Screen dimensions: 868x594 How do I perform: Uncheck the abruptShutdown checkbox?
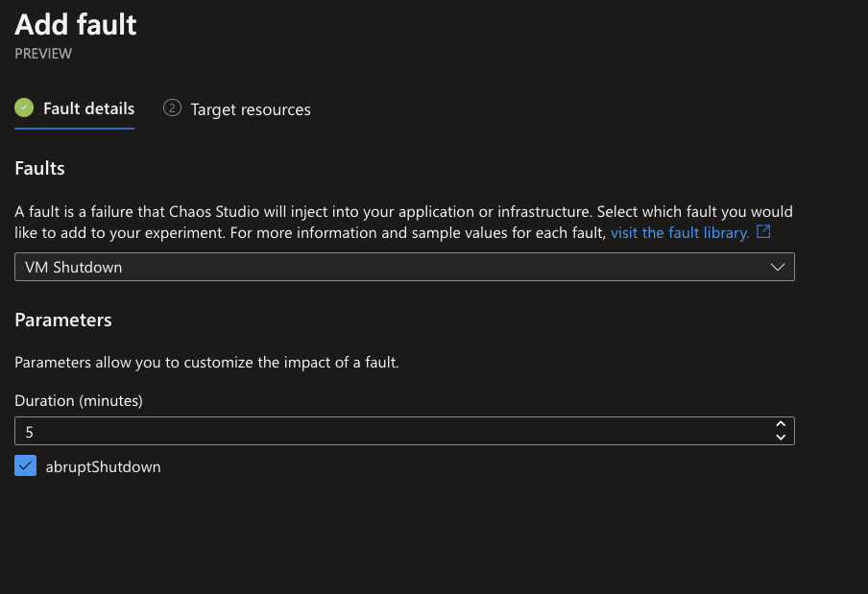[x=26, y=465]
